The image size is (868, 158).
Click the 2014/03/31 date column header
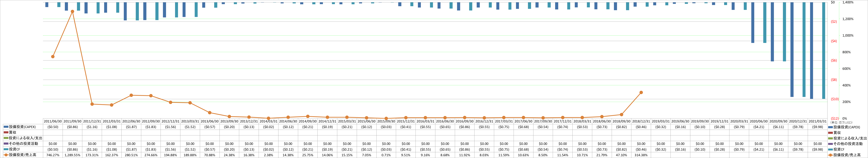[269, 121]
